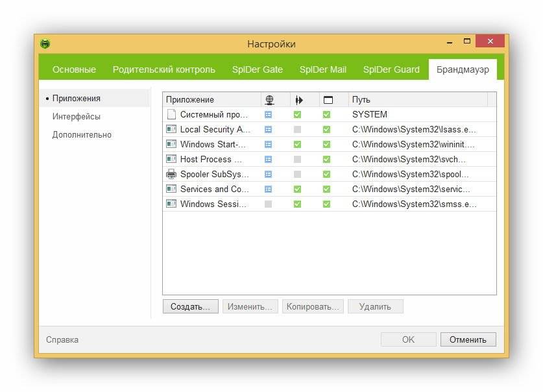543x392 pixels.
Task: Confirm with the OK button
Action: coord(408,339)
